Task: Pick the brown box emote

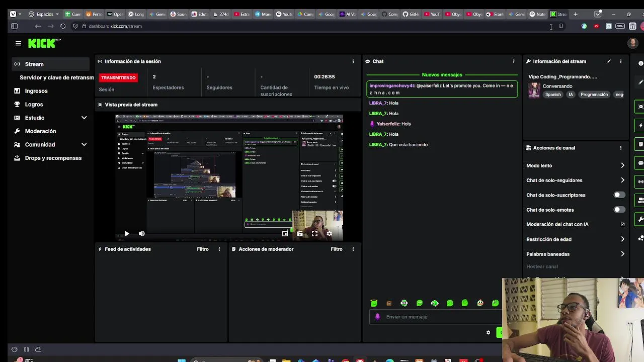Action: click(389, 303)
